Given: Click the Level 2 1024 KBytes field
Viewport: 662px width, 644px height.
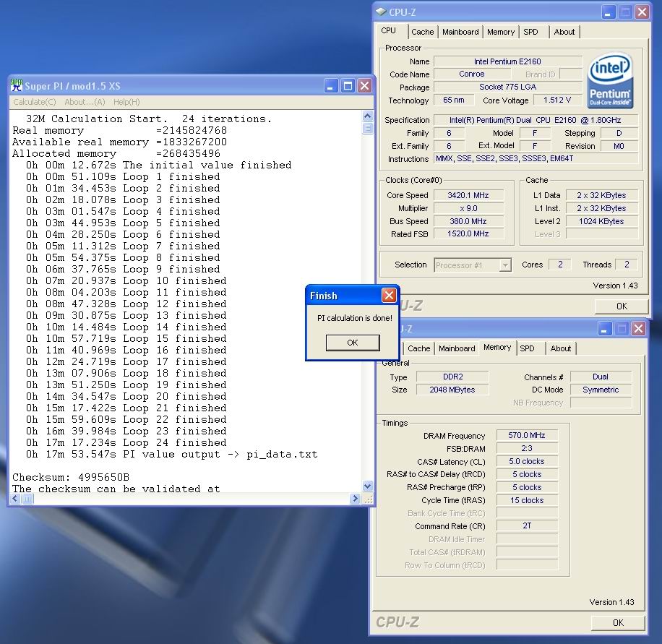Looking at the screenshot, I should [x=601, y=221].
